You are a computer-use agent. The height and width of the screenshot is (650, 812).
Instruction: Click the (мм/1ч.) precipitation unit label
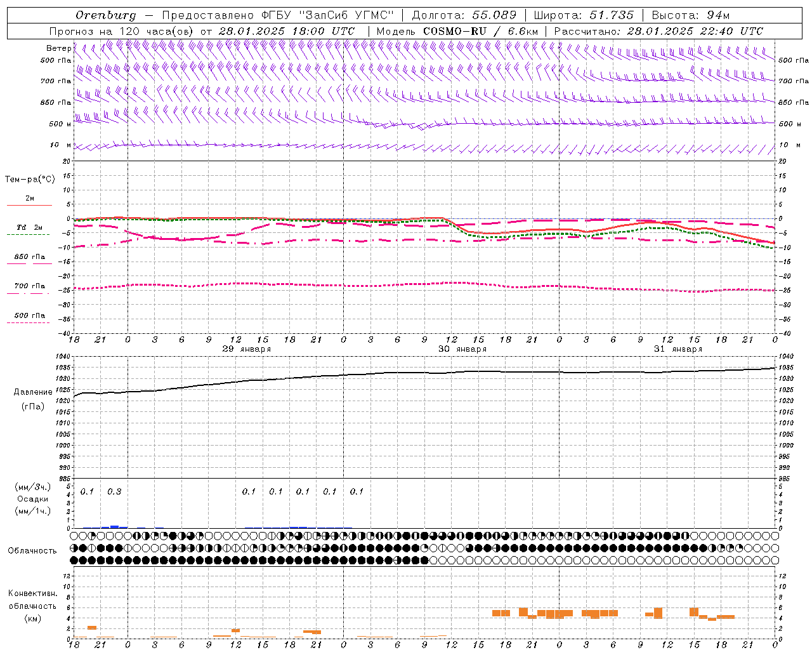33,511
